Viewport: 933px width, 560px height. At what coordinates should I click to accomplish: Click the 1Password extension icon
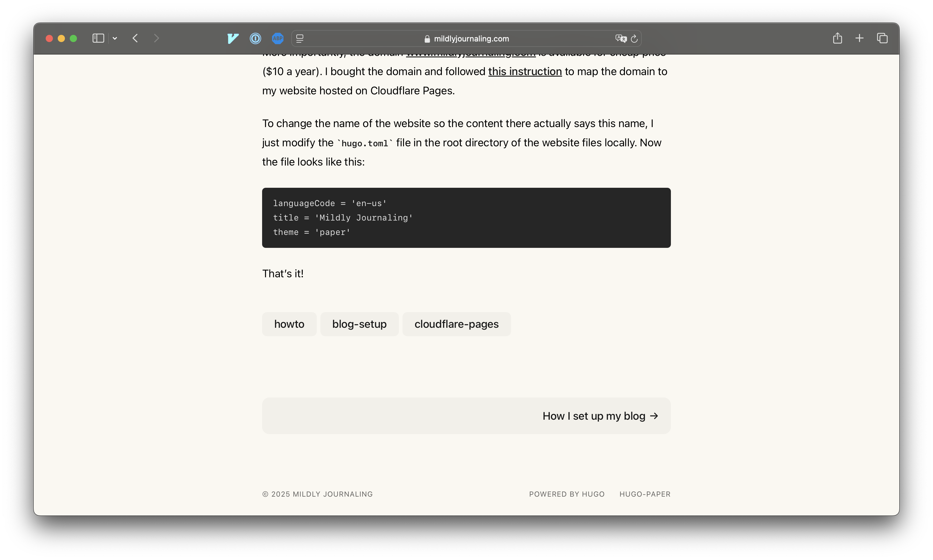[x=256, y=38]
